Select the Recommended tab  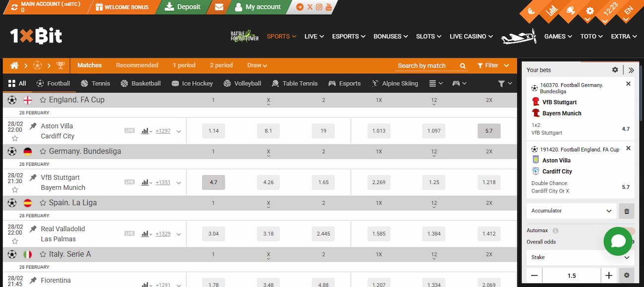137,65
